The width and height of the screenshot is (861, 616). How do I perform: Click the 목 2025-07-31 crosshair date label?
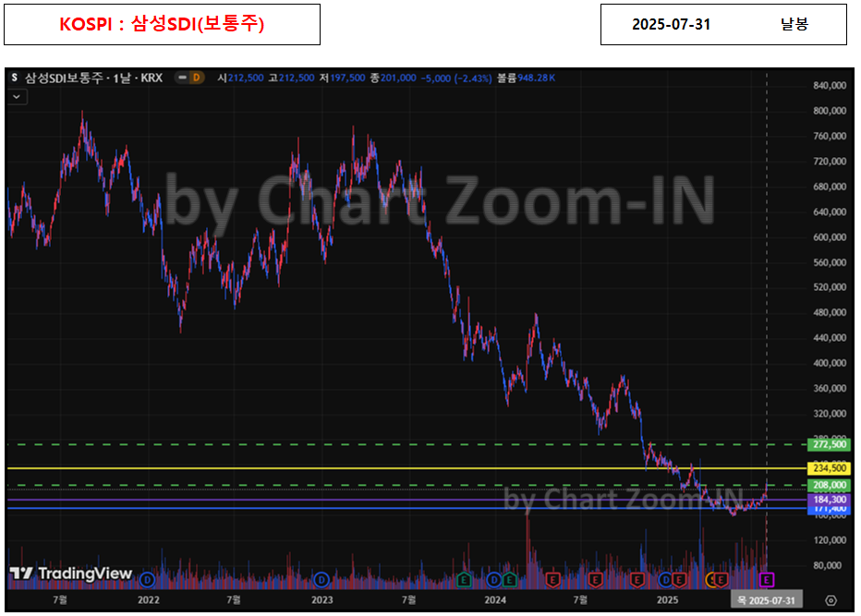[767, 600]
